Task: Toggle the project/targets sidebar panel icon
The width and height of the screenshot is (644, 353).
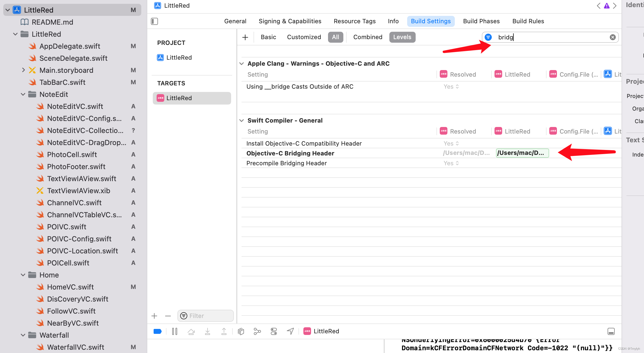Action: point(154,21)
